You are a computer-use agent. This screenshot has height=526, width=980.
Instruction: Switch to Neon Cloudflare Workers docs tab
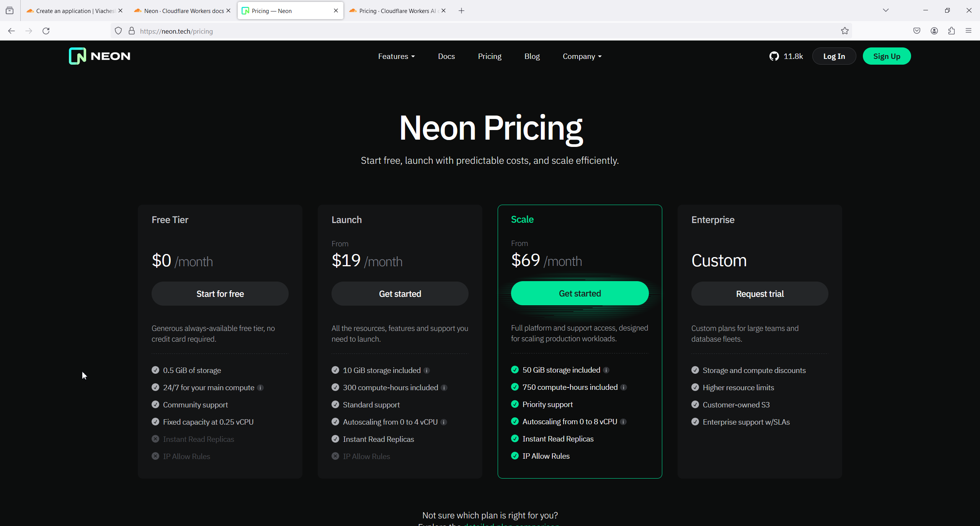[183, 11]
